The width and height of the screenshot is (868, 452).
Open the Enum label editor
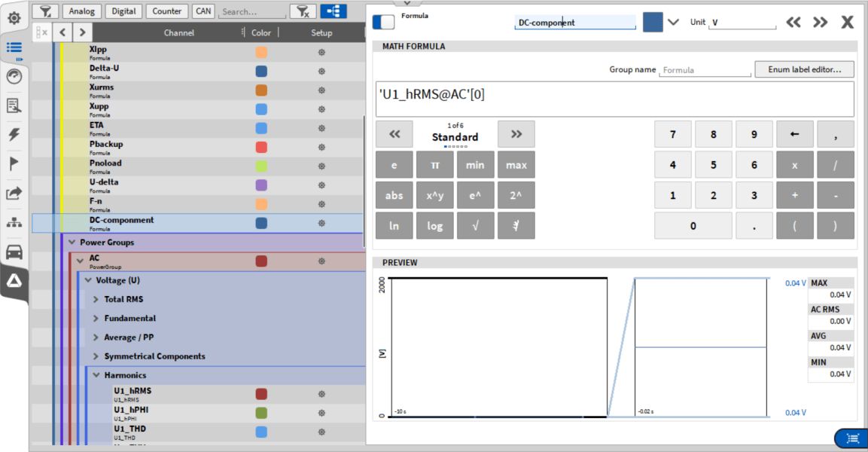[804, 69]
